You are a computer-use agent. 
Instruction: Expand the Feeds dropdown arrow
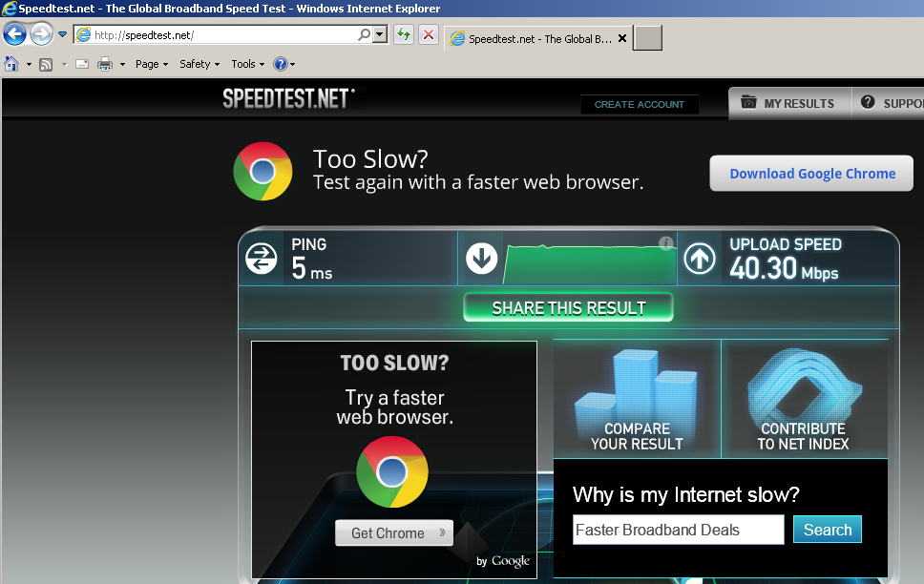[64, 64]
